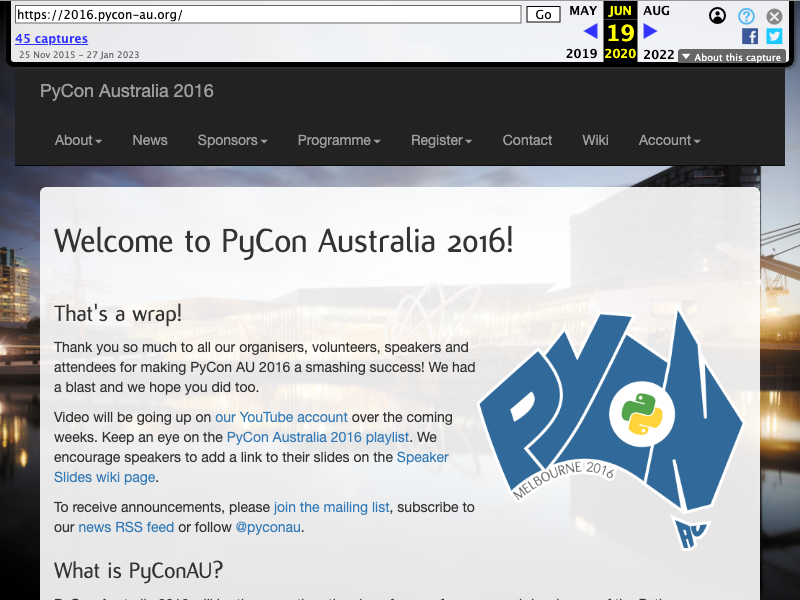The width and height of the screenshot is (800, 600).
Task: Open the 45 captures link
Action: 51,38
